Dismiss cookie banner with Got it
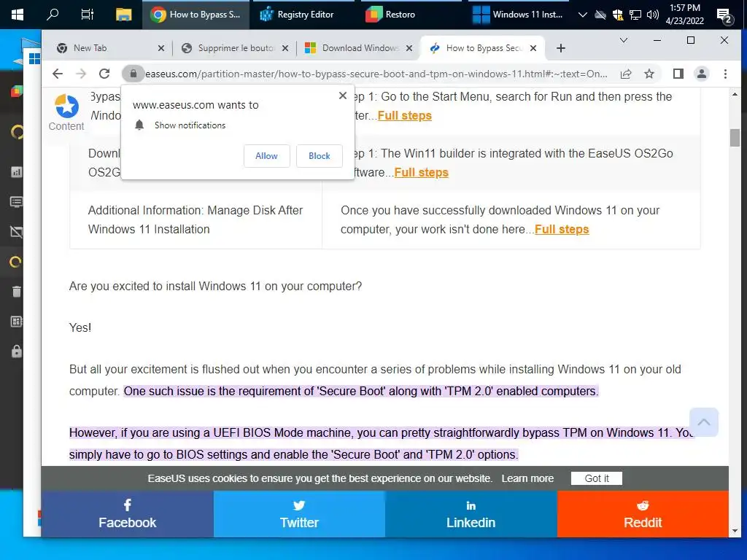This screenshot has width=747, height=560. 597,478
